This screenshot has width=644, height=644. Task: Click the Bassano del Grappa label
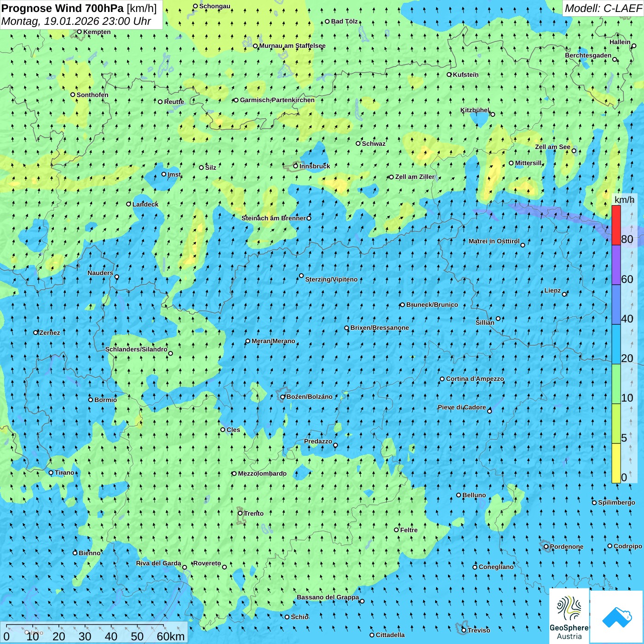pyautogui.click(x=328, y=598)
